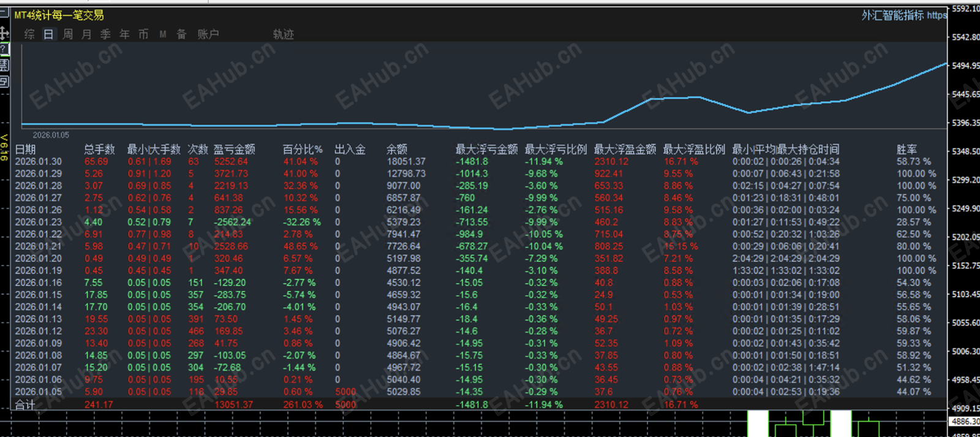Click the 最大浮亏比例 column header
The width and height of the screenshot is (980, 437).
point(556,149)
